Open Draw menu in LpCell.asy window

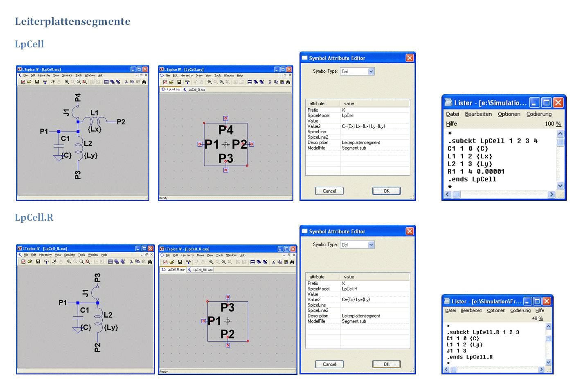click(199, 76)
